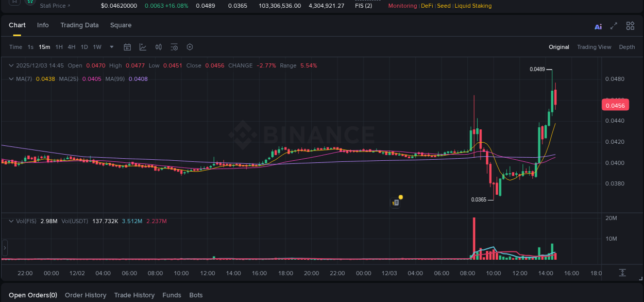Expand the chart to fullscreen
Image resolution: width=644 pixels, height=302 pixels.
pyautogui.click(x=614, y=26)
